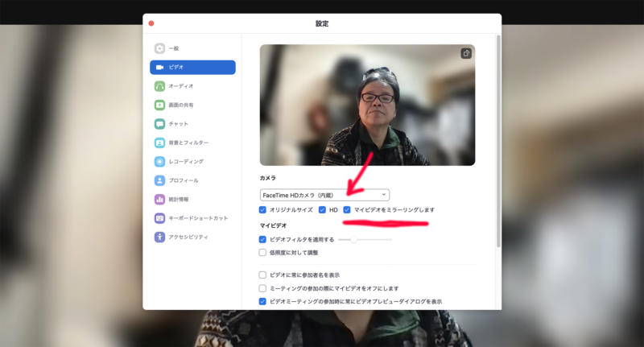The height and width of the screenshot is (347, 644).
Task: Open チャット chat bubble icon
Action: click(x=159, y=124)
